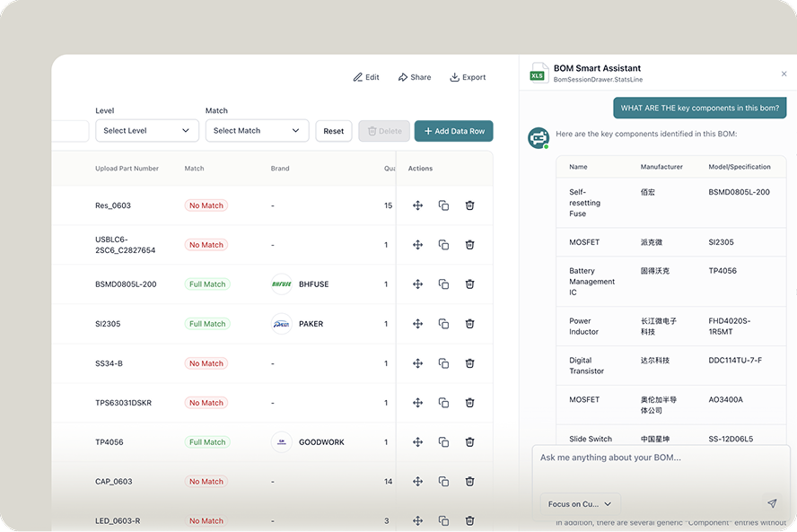
Task: Click the XLS file icon
Action: (538, 74)
